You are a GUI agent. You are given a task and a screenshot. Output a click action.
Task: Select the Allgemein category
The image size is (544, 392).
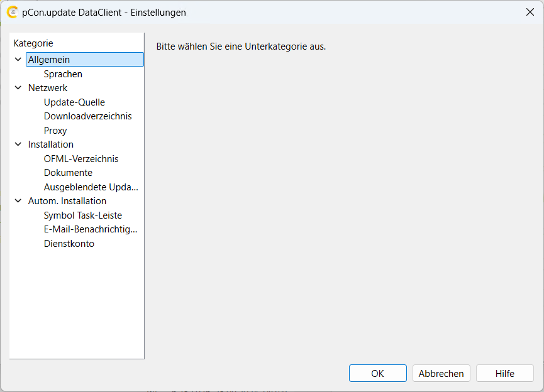click(85, 59)
